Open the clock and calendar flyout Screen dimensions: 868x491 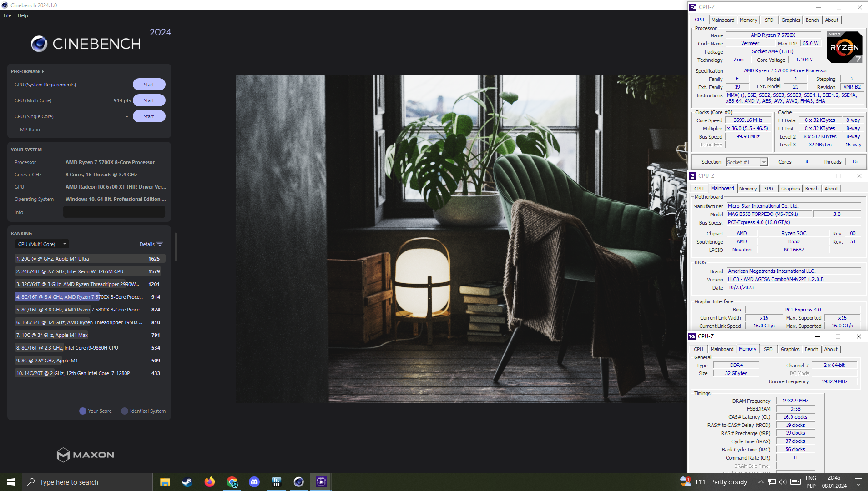tap(834, 482)
